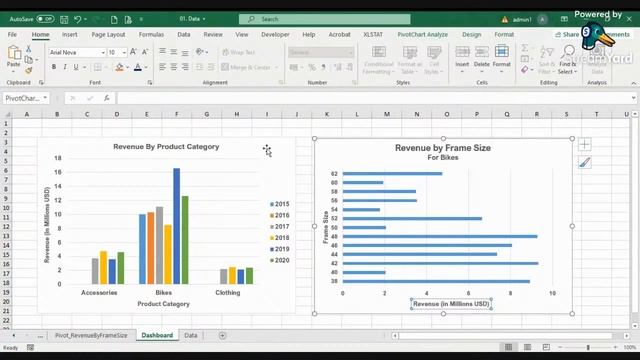Image resolution: width=640 pixels, height=360 pixels.
Task: Select the Revenue (in Millions USD) axis title
Action: click(x=451, y=304)
